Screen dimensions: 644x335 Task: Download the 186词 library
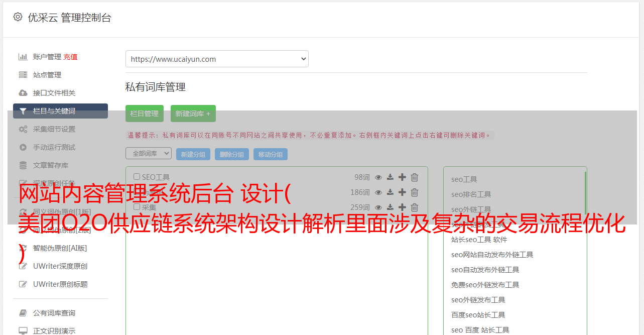tap(390, 192)
